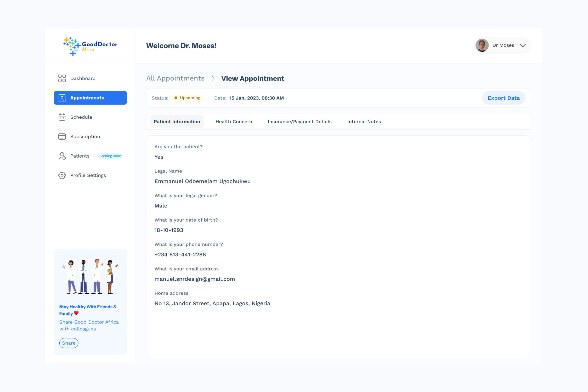The image size is (588, 392).
Task: Click the Upcoming status badge
Action: click(x=187, y=98)
